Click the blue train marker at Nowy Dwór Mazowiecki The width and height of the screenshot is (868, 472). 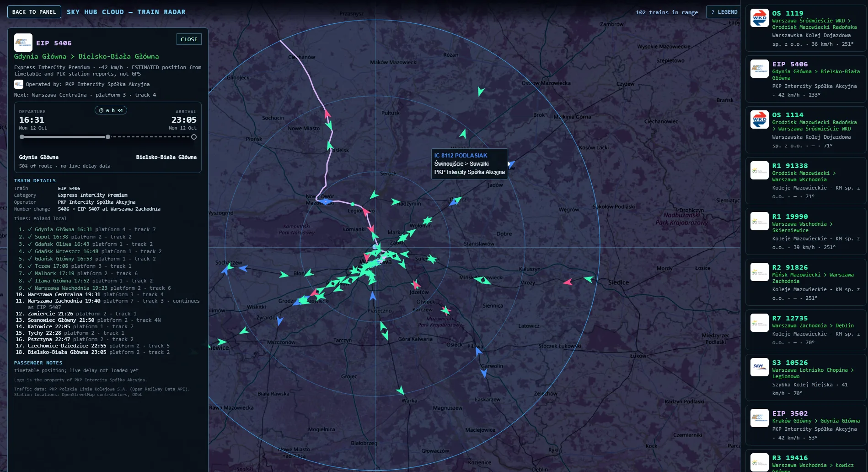tap(325, 201)
